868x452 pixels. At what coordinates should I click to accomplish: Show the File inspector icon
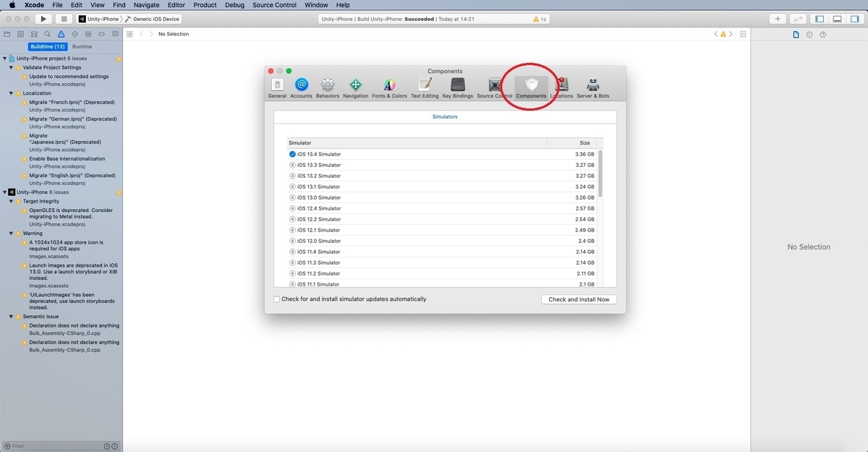pos(796,34)
